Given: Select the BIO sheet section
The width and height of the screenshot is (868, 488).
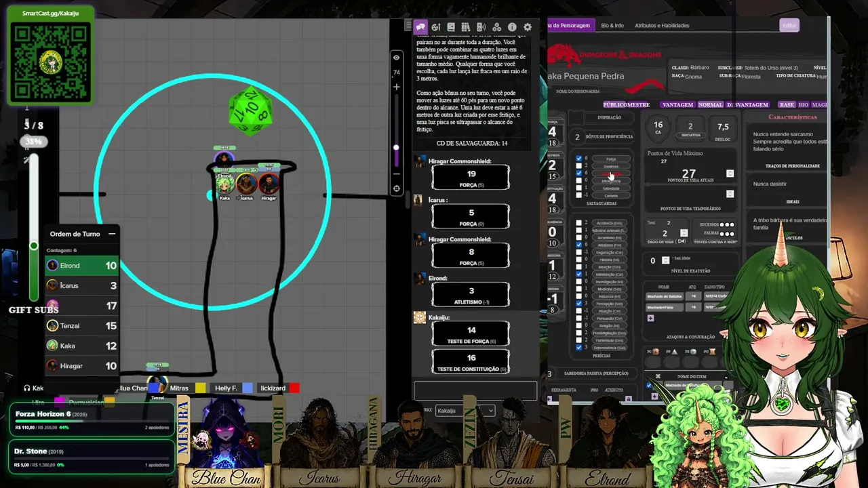Looking at the screenshot, I should 804,105.
